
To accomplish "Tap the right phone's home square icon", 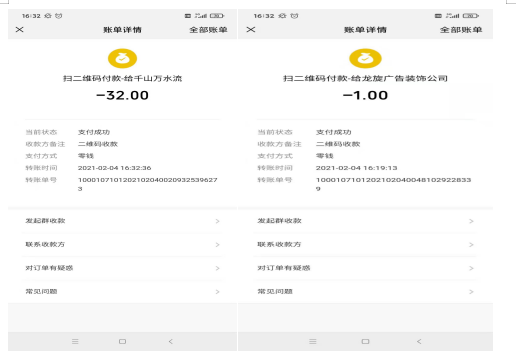I will (x=365, y=341).
